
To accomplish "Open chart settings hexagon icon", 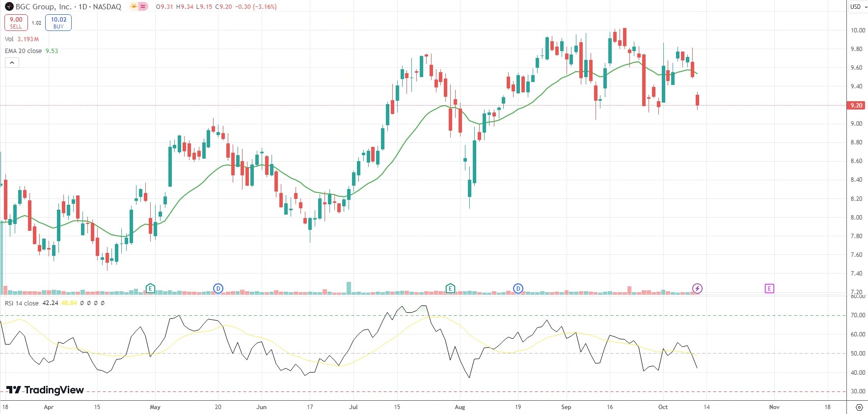I will [859, 407].
